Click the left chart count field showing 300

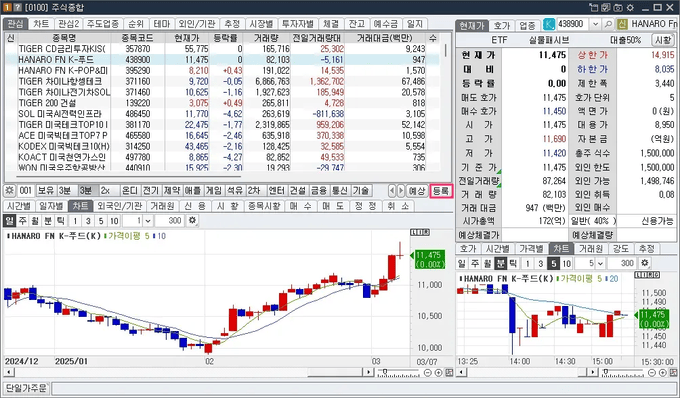169,221
